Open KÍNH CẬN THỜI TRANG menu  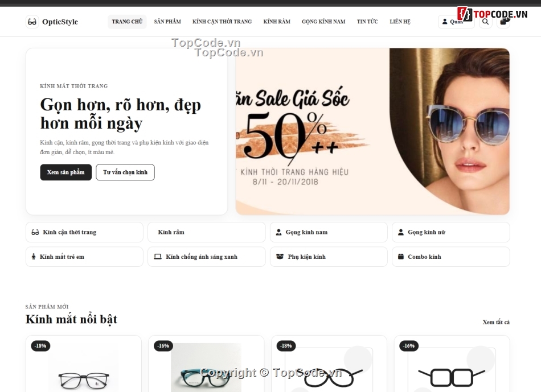coord(222,22)
